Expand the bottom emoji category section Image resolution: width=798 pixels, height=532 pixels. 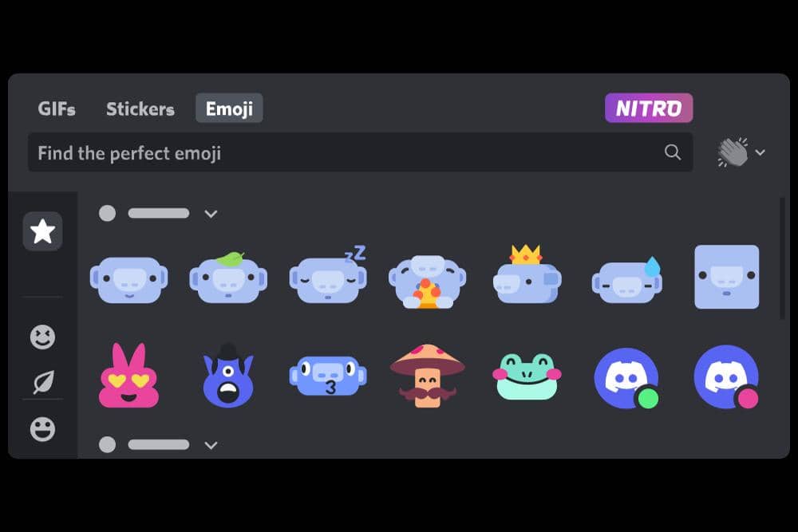211,445
